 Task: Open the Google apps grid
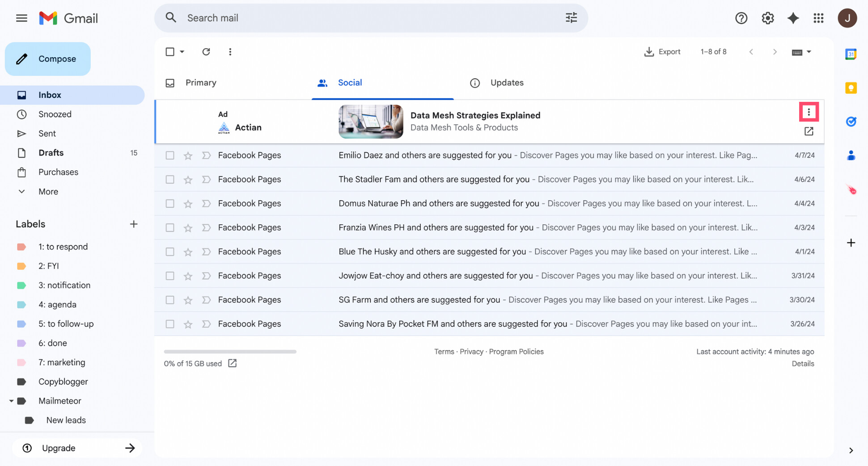pyautogui.click(x=819, y=18)
